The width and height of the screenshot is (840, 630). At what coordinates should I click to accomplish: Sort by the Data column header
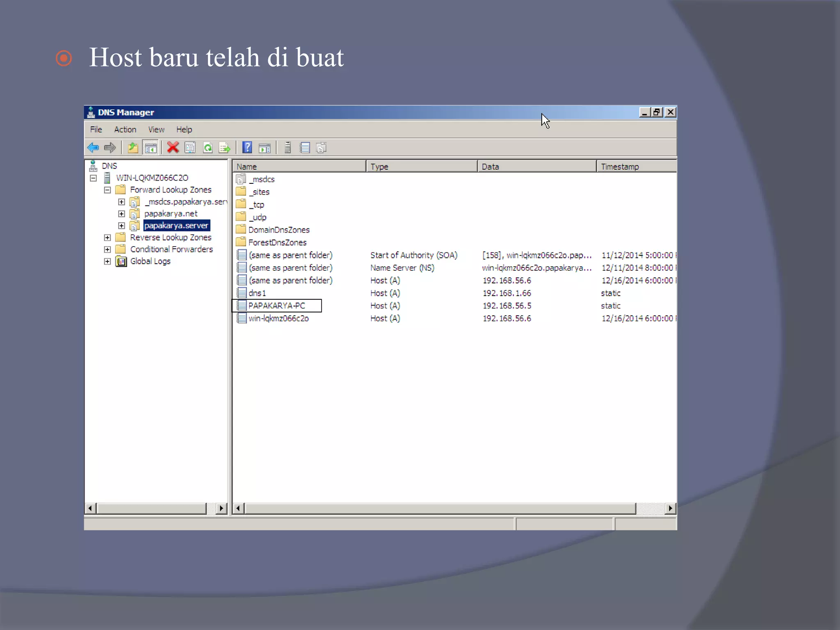537,167
